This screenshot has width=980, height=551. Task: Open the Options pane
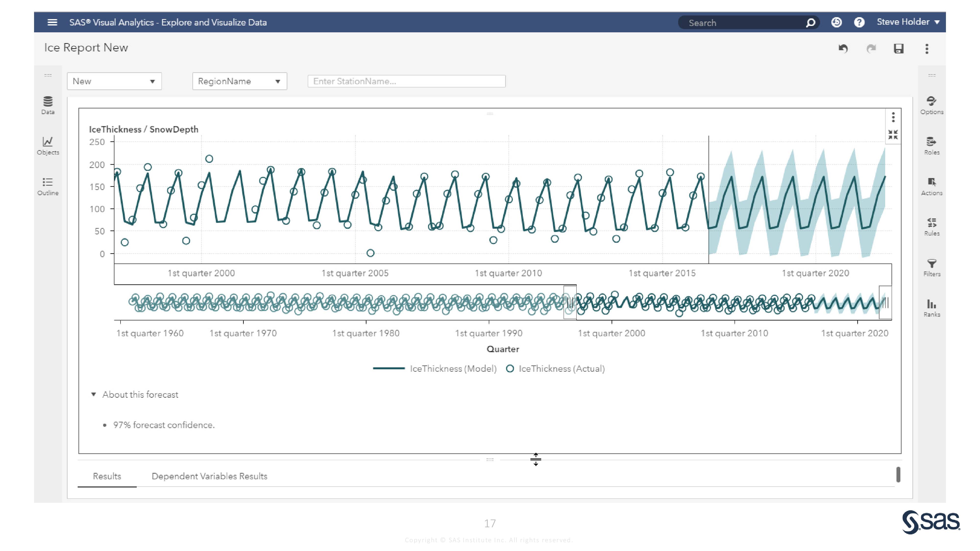[x=932, y=105]
